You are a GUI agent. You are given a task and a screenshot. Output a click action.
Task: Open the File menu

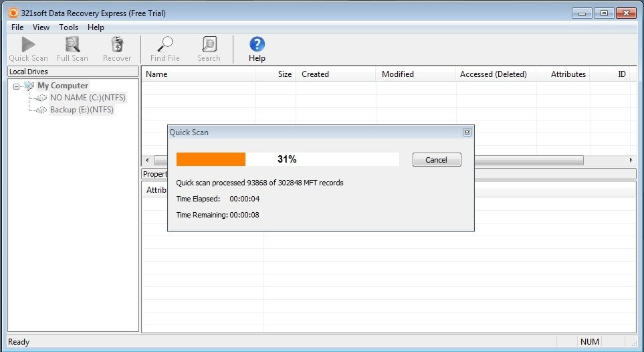pos(17,27)
